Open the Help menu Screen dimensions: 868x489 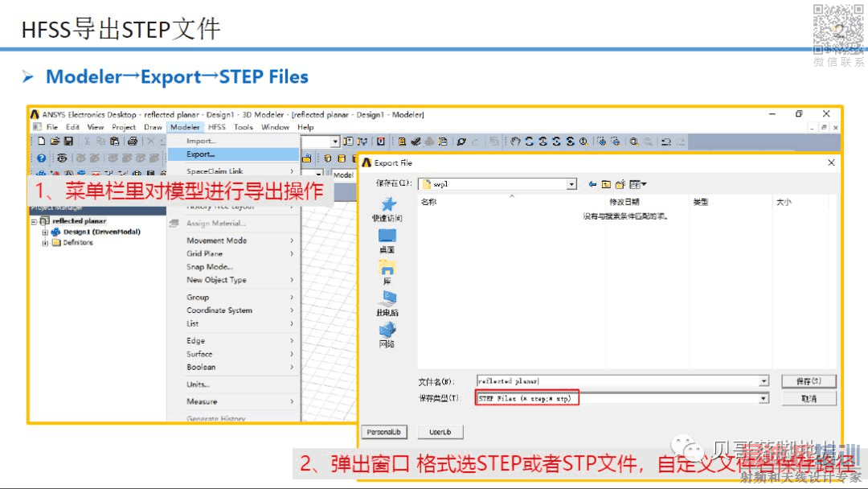click(x=305, y=127)
